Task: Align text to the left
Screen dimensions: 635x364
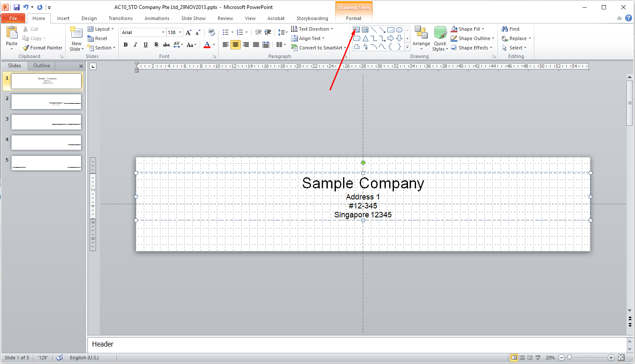Action: (x=225, y=45)
